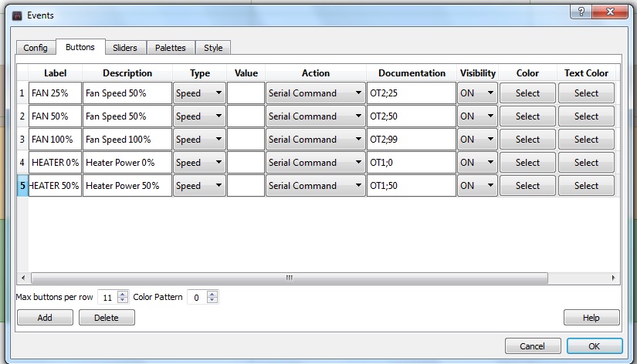Select Color for FAN 25% row
The height and width of the screenshot is (364, 637).
[527, 93]
